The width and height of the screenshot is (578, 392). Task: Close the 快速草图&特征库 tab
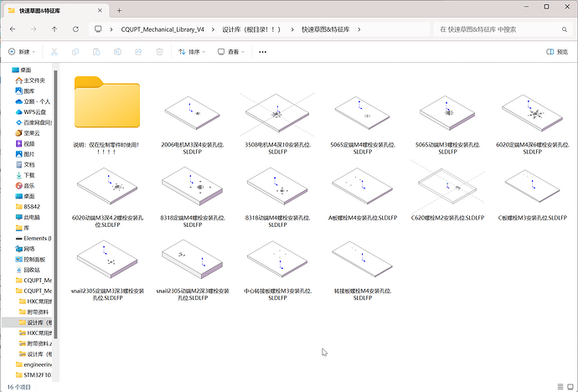pos(100,11)
